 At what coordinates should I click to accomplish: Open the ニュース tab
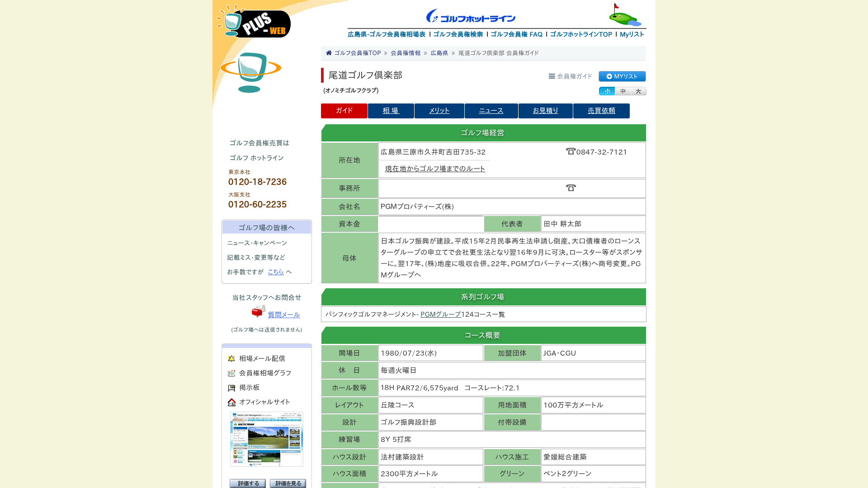point(491,111)
